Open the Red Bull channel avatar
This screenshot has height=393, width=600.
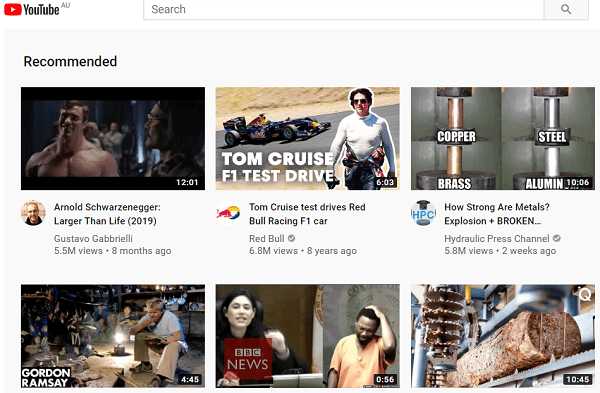pyautogui.click(x=228, y=213)
